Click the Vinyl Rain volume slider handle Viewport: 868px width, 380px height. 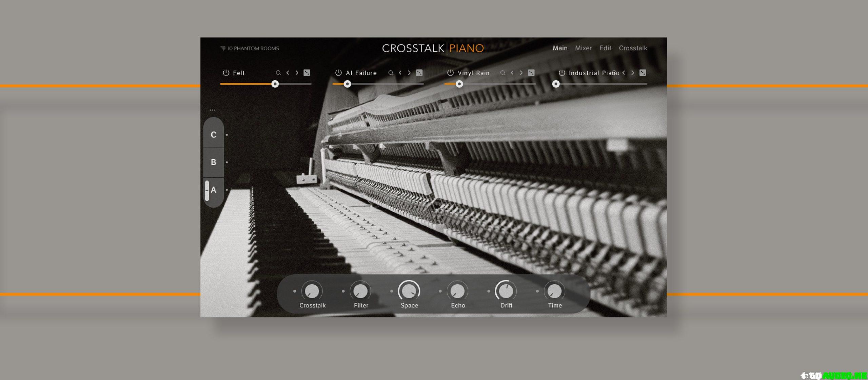point(459,84)
